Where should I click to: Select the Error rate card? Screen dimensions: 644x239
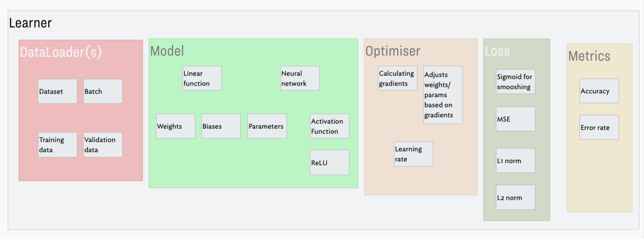pyautogui.click(x=599, y=127)
